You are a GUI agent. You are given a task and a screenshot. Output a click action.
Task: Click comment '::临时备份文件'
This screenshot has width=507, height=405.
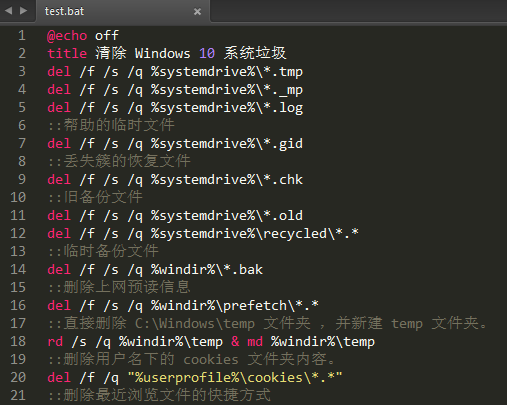tap(103, 251)
